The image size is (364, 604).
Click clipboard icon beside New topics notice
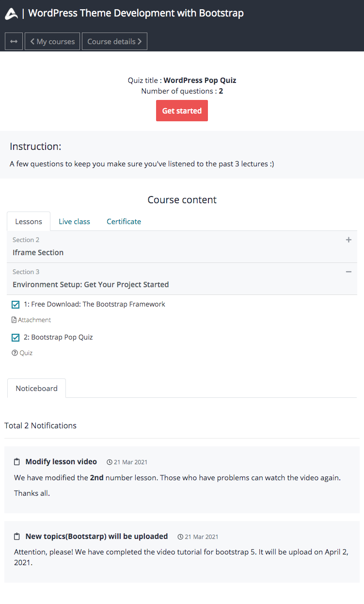pos(17,536)
